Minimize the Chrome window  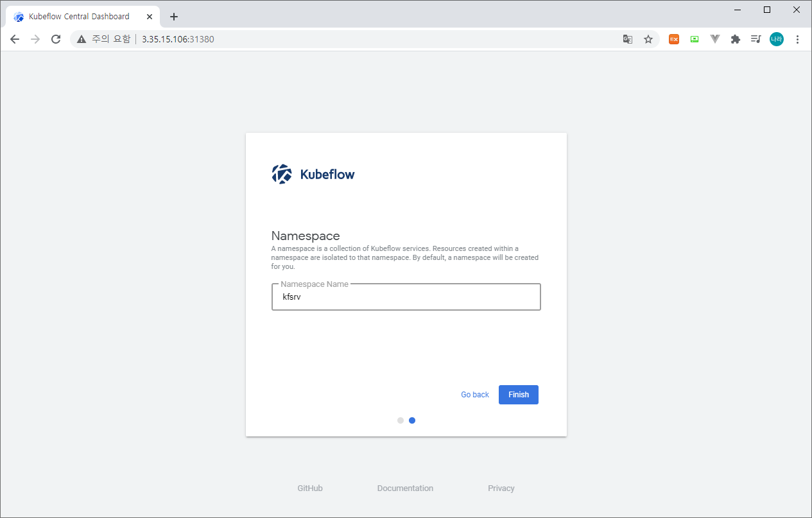click(x=737, y=10)
